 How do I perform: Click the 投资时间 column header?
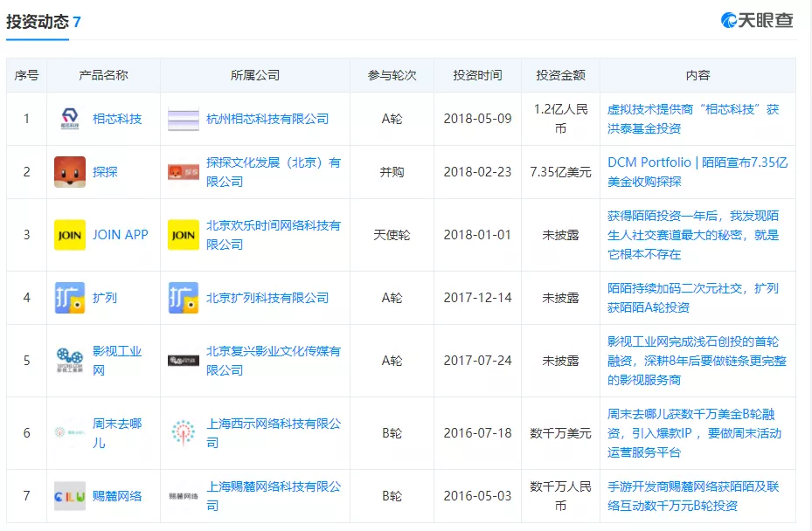pyautogui.click(x=477, y=75)
